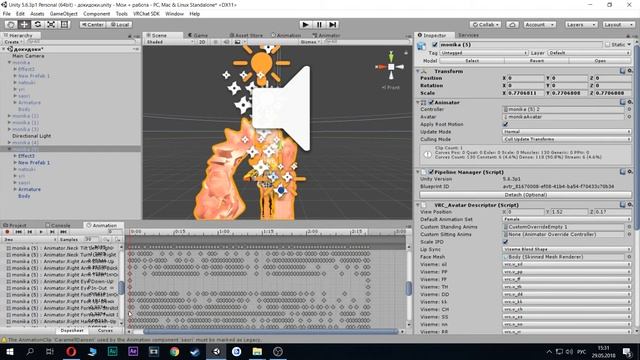Toggle scene audio speaker icon
Image resolution: width=640 pixels, height=360 pixels.
(x=227, y=42)
